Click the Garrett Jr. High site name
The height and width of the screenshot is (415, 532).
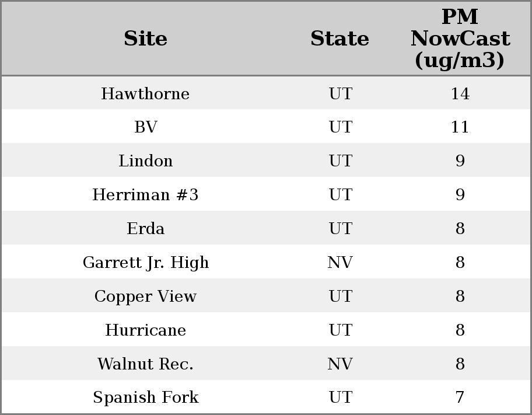pyautogui.click(x=145, y=263)
